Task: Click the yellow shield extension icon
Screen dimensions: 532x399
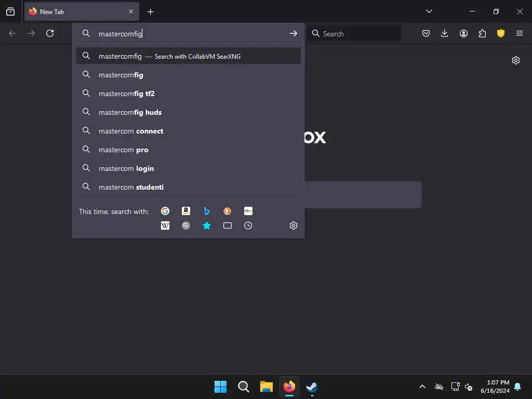Action: point(501,33)
